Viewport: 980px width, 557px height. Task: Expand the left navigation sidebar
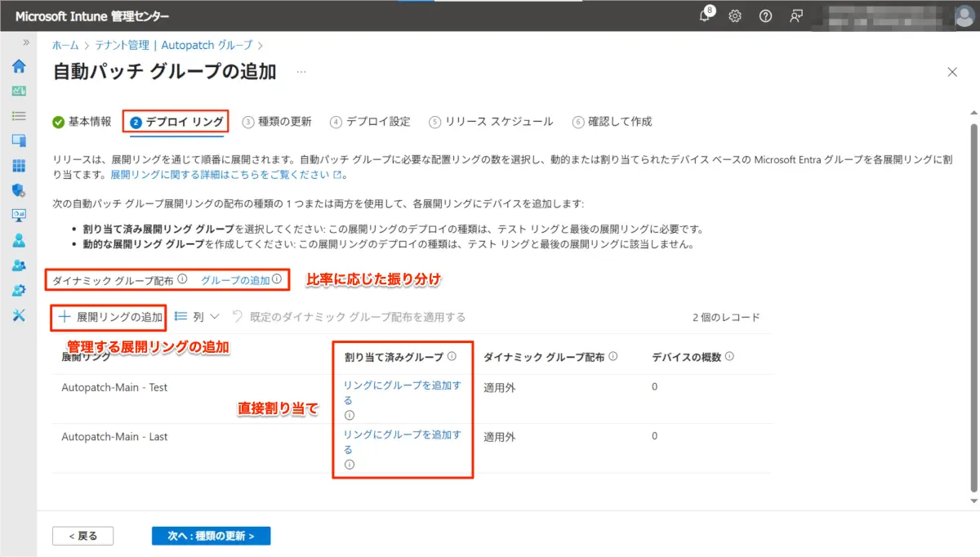(x=26, y=42)
